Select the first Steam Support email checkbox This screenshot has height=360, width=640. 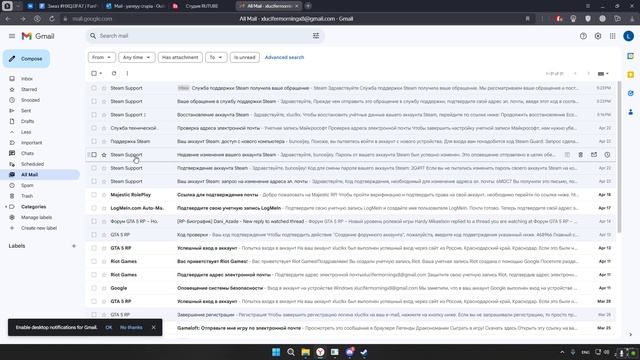pyautogui.click(x=94, y=88)
